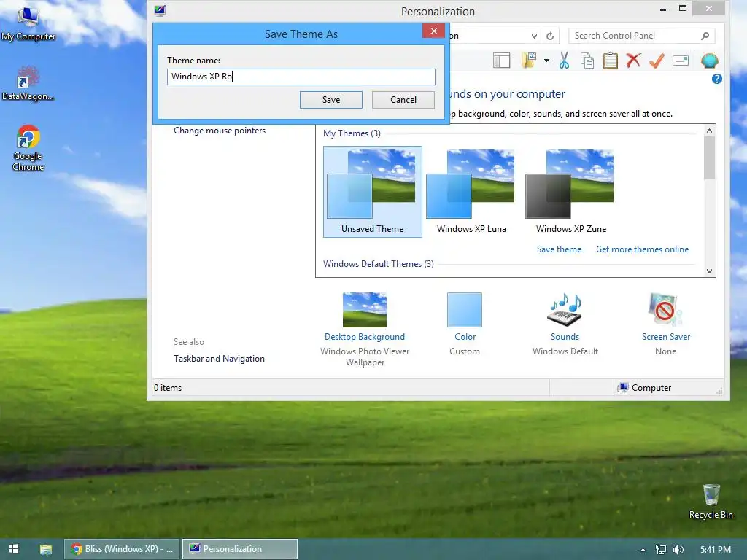The width and height of the screenshot is (747, 560).
Task: Click the Personalization window title bar icon
Action: (x=160, y=11)
